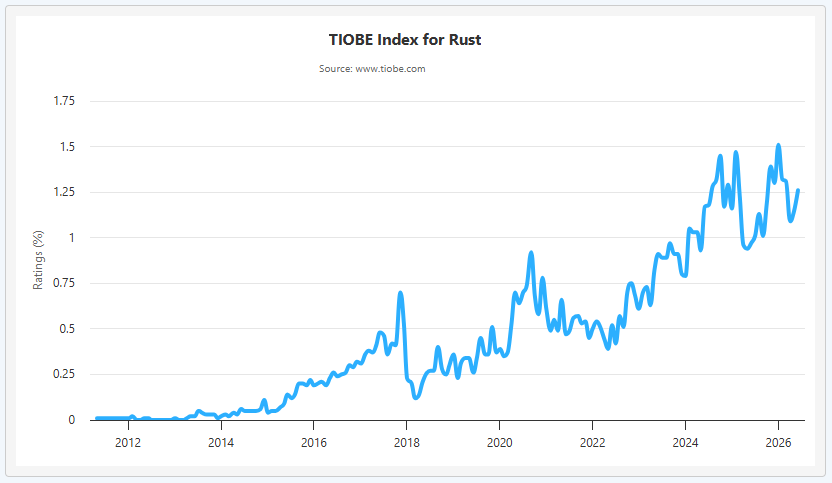
Task: Click the 0.5 y-axis label
Action: point(67,329)
